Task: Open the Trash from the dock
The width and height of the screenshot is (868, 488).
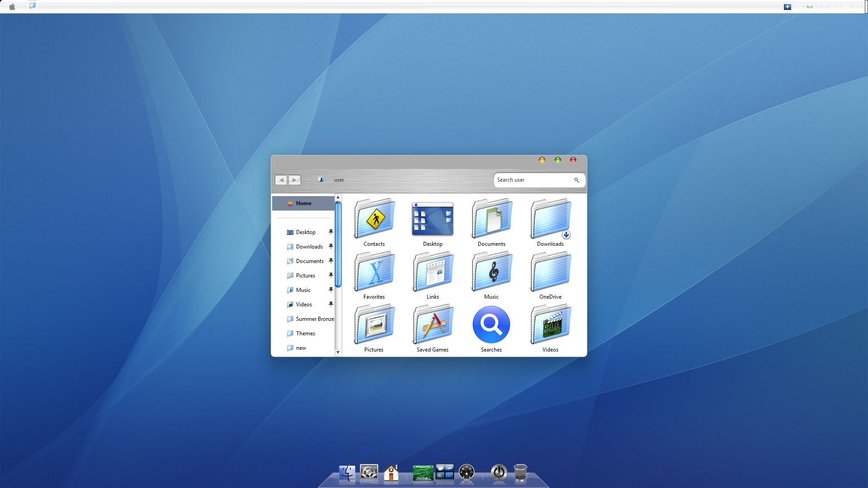Action: [521, 473]
